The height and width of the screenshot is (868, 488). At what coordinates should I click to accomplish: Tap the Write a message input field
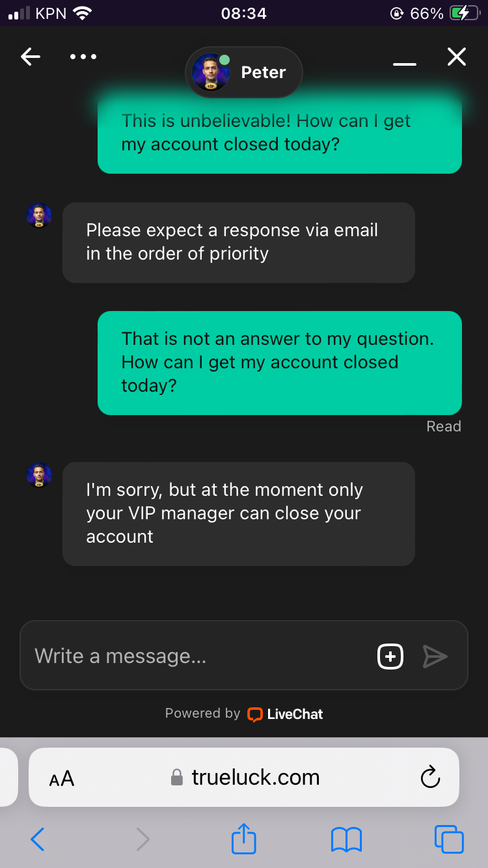coord(195,656)
